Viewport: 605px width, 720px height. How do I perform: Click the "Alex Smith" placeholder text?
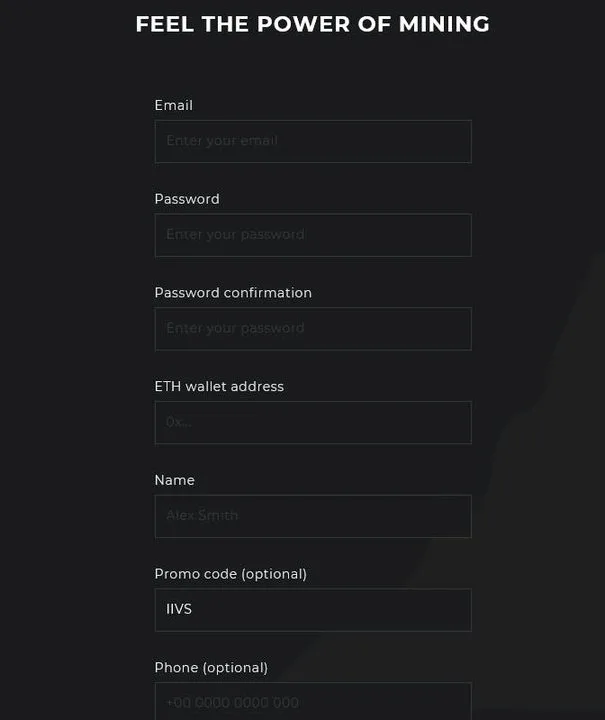tap(202, 516)
